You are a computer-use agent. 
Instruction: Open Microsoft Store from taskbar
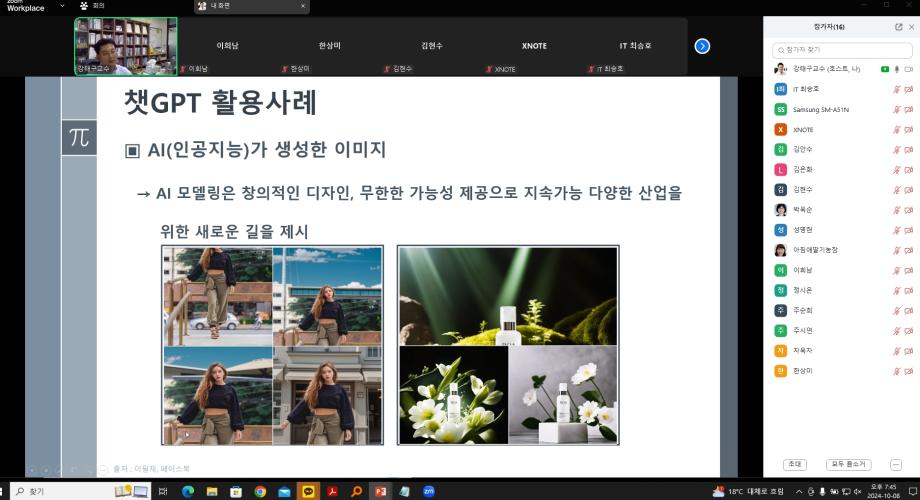[x=236, y=491]
